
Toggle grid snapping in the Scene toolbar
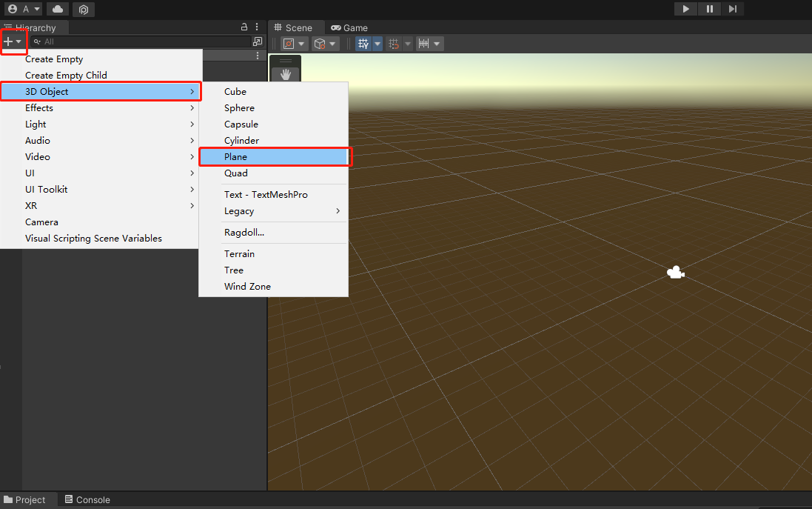click(x=394, y=44)
